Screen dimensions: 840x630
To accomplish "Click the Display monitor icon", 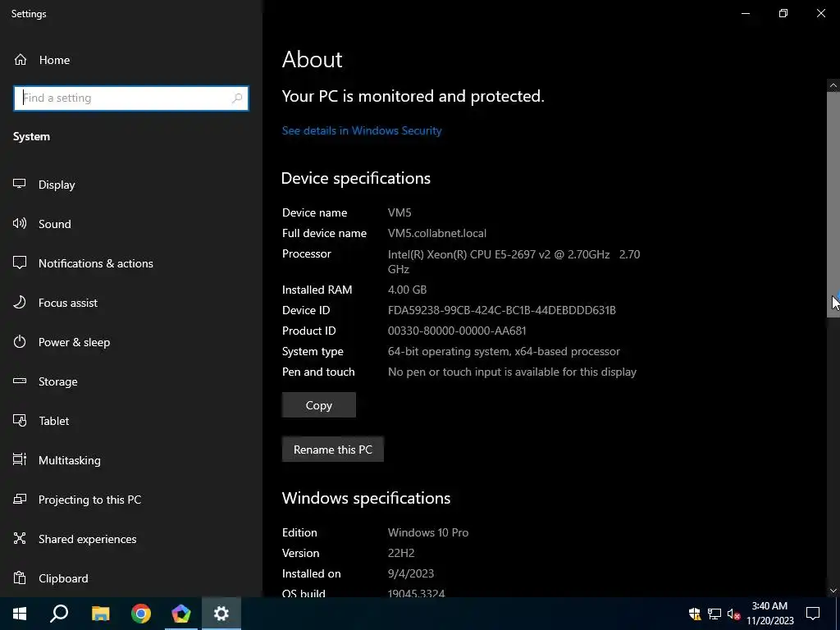I will 20,184.
